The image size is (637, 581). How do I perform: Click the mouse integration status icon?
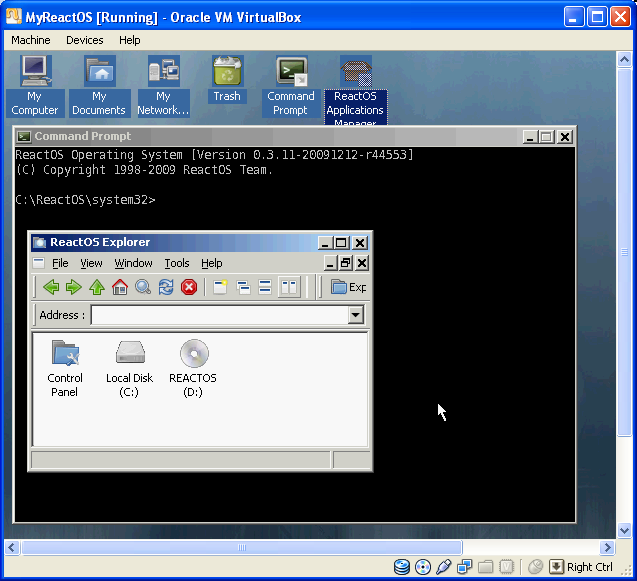[535, 567]
